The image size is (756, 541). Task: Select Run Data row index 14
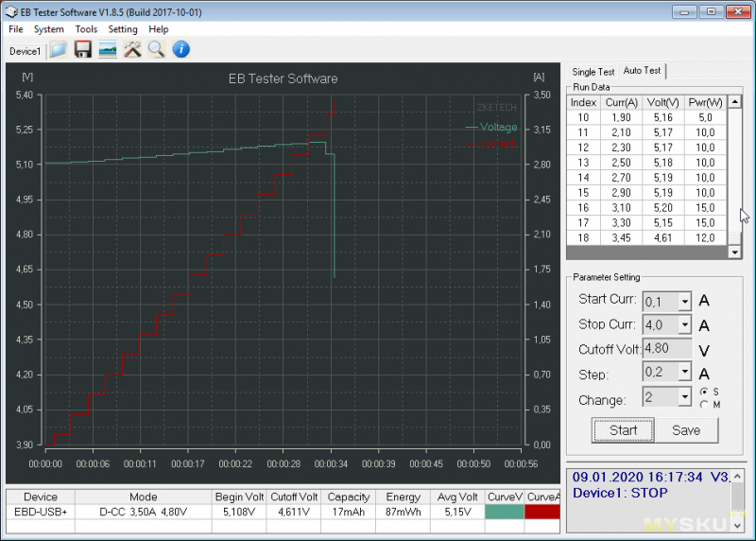point(646,178)
